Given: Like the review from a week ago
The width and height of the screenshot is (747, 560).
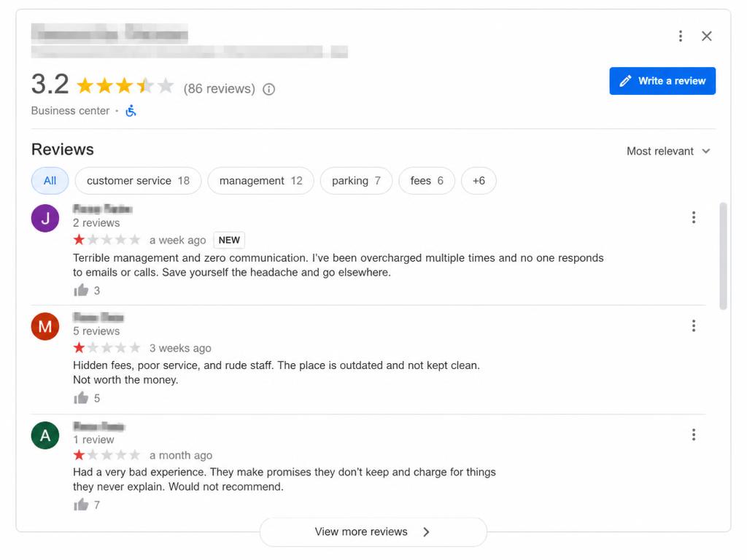Looking at the screenshot, I should pos(82,290).
